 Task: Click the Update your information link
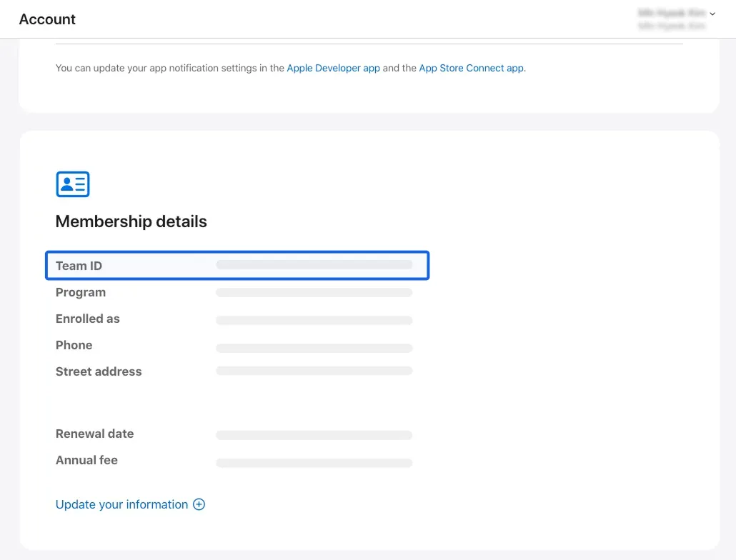[121, 504]
